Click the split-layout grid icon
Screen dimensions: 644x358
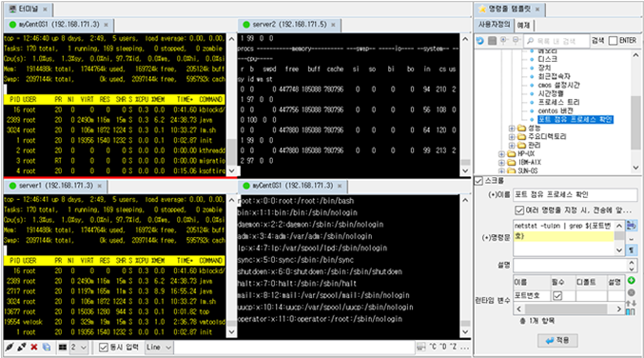(63, 348)
